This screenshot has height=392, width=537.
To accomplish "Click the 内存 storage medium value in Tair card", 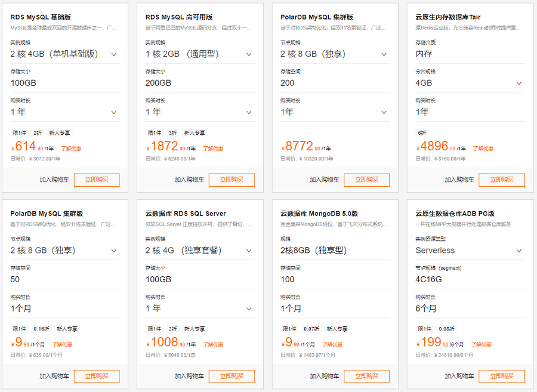I will coord(424,54).
